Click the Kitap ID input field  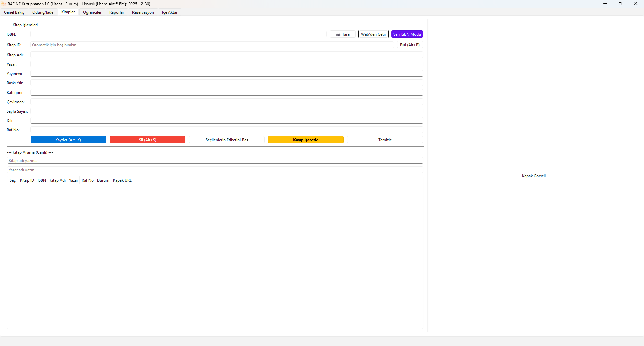click(212, 45)
